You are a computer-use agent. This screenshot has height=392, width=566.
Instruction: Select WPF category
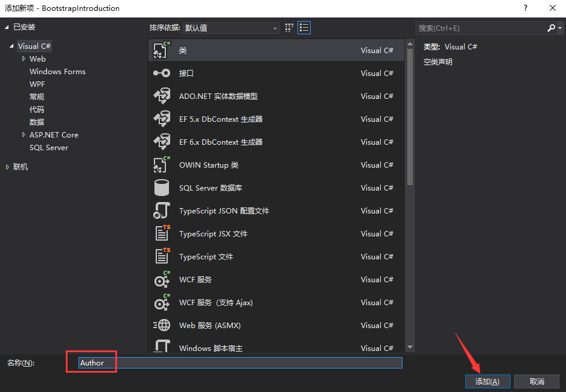coord(37,84)
